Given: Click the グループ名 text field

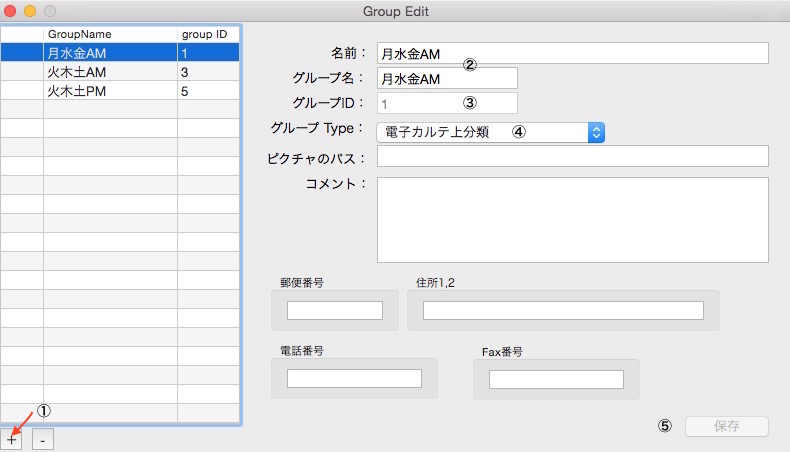Looking at the screenshot, I should coord(447,79).
